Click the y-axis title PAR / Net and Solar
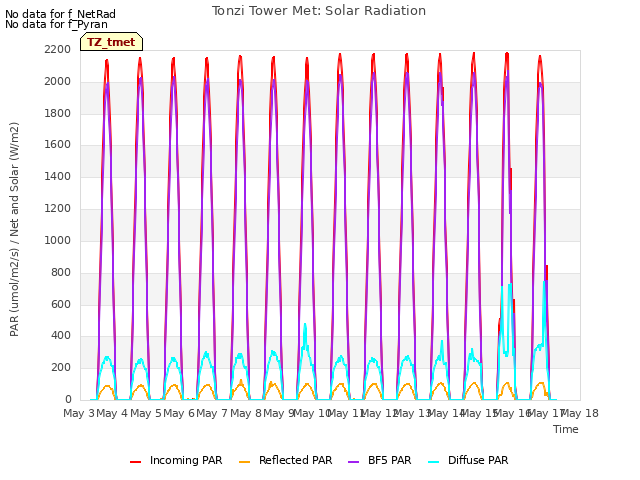 click(14, 229)
